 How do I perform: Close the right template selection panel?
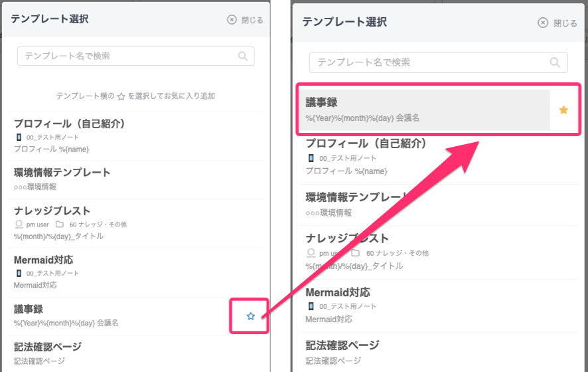coord(557,23)
